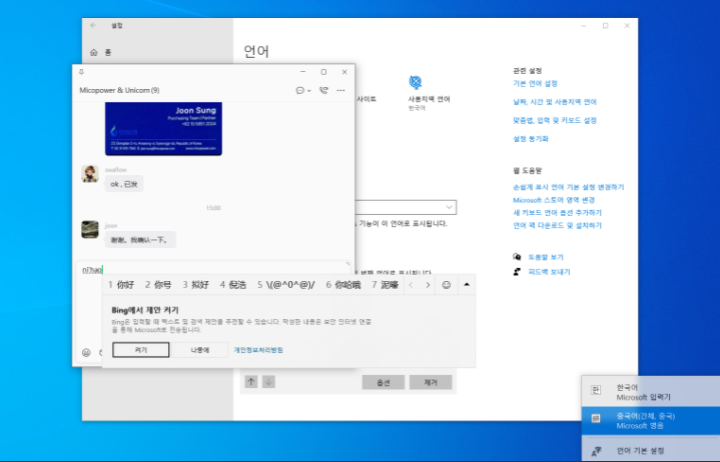Image resolution: width=720 pixels, height=462 pixels.
Task: Open Settings home (홈)
Action: [101, 52]
